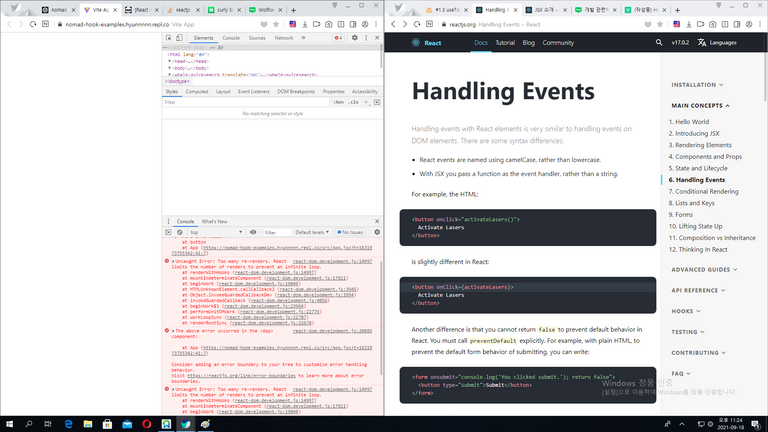Select the Elements panel tab
The width and height of the screenshot is (768, 432).
pos(203,38)
